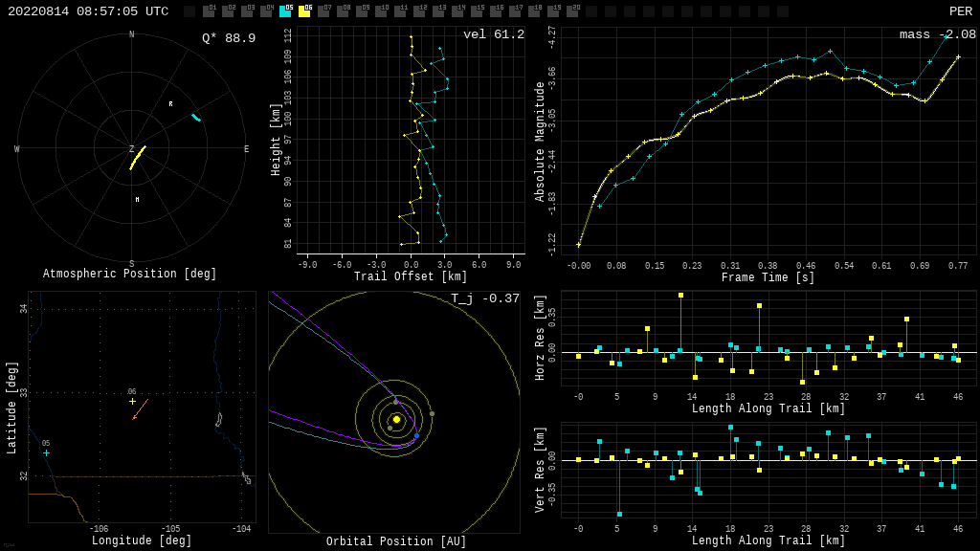Click the PER shower code label

click(x=960, y=11)
